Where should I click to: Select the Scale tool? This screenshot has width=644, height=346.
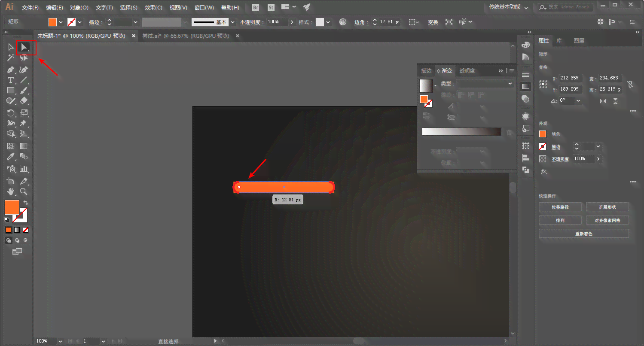(24, 113)
